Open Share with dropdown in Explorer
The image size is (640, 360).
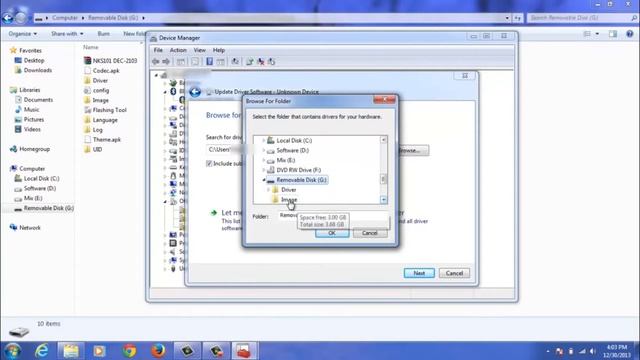[67, 33]
